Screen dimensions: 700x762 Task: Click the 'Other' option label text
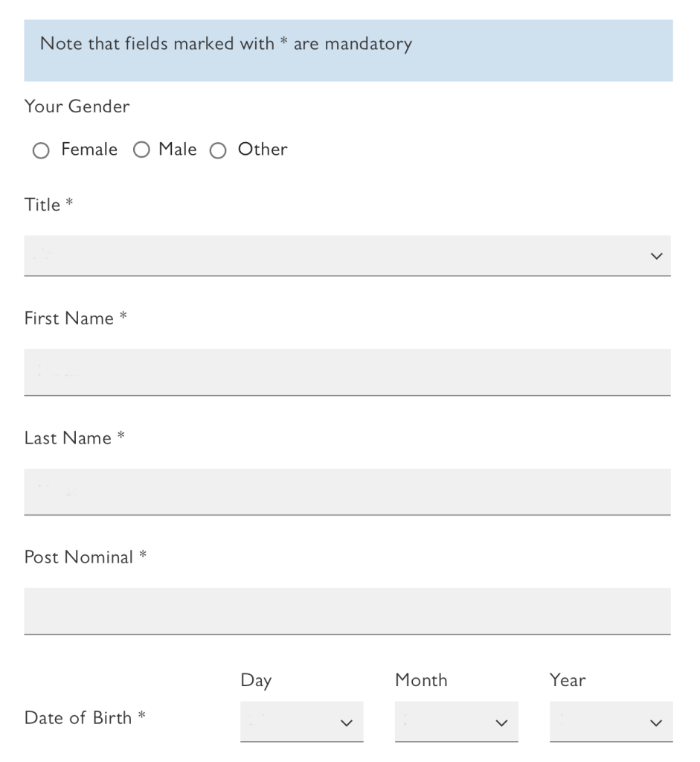click(262, 150)
